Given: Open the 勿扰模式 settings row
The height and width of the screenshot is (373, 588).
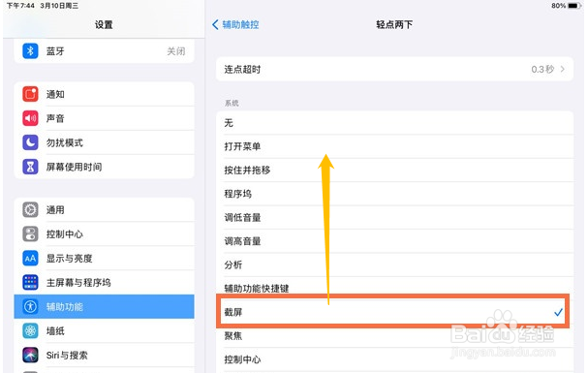Looking at the screenshot, I should (104, 142).
